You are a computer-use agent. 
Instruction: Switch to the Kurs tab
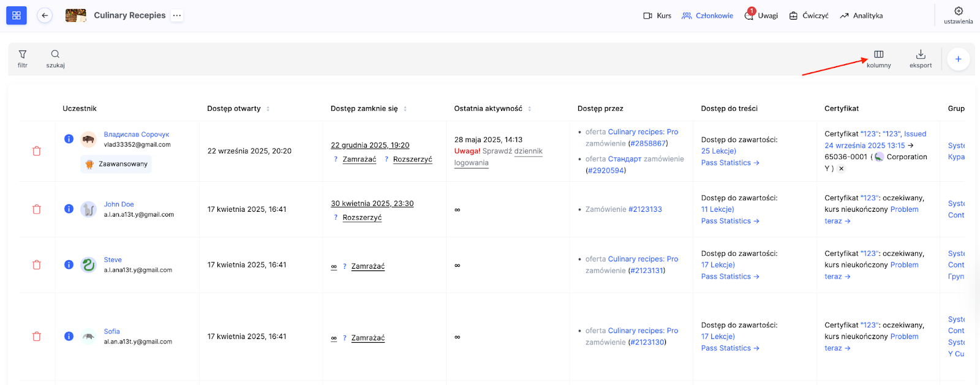(x=657, y=16)
